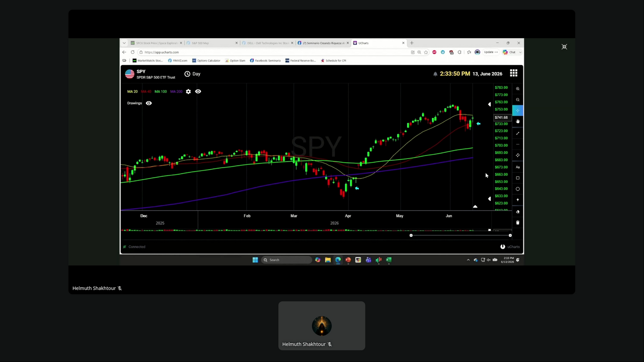This screenshot has height=362, width=644.
Task: Click the trash can to delete drawings
Action: 517,223
